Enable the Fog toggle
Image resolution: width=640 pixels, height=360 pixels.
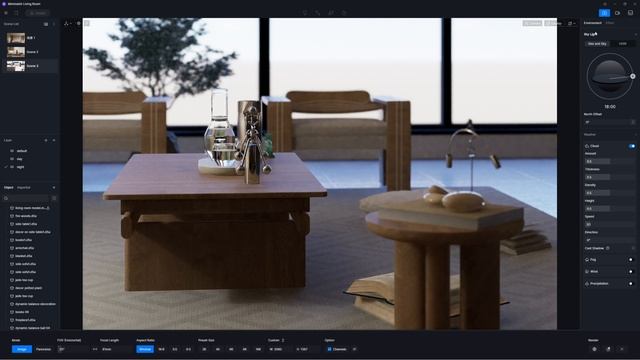632,260
